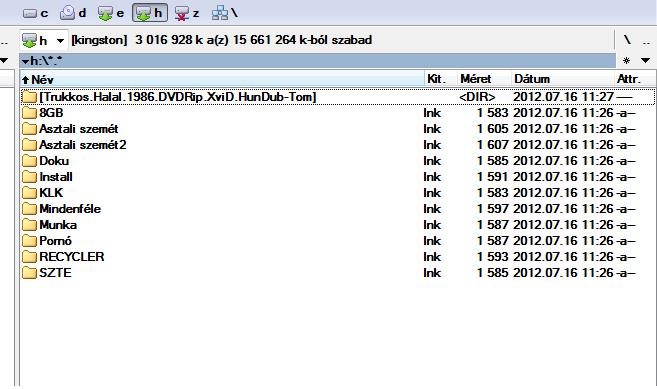The width and height of the screenshot is (657, 389).
Task: Select the Install shortcut icon
Action: tap(29, 176)
